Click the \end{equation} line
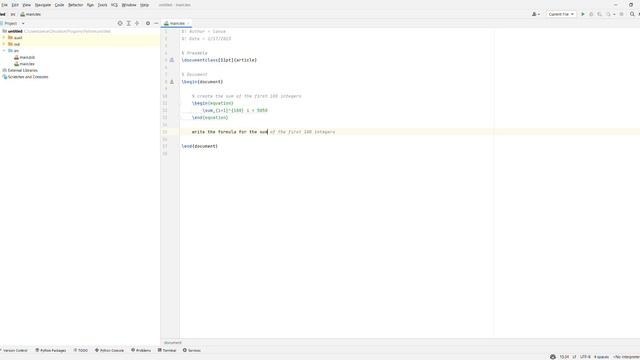 [x=210, y=118]
